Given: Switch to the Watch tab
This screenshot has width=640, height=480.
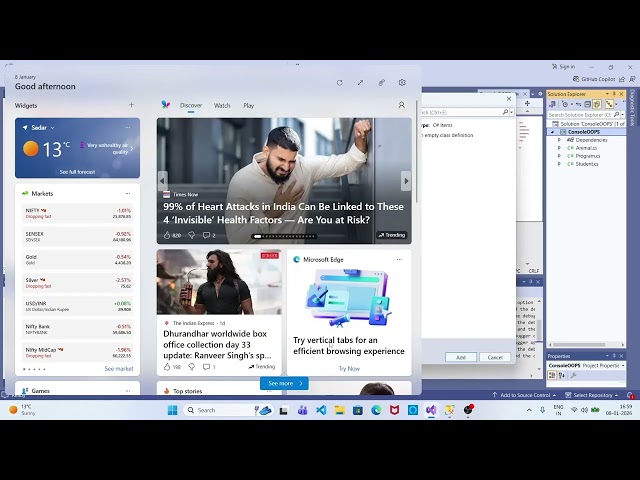Looking at the screenshot, I should pyautogui.click(x=222, y=105).
